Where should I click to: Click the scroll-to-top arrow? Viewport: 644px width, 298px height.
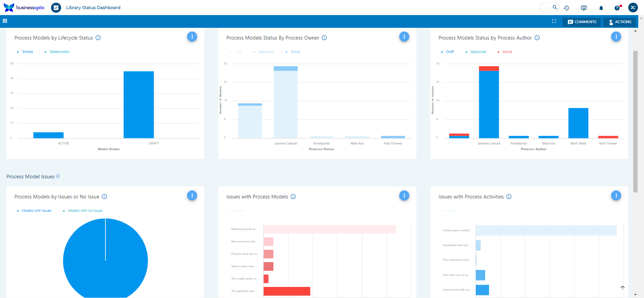(623, 287)
